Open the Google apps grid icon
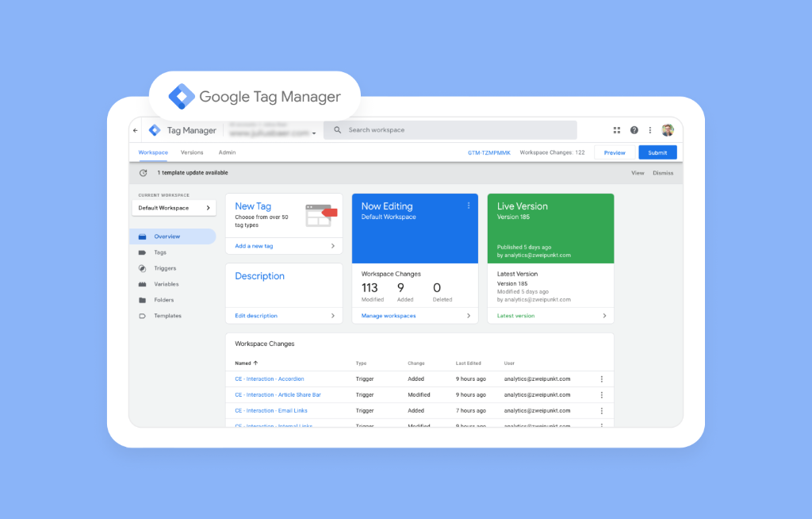This screenshot has height=519, width=812. point(617,130)
